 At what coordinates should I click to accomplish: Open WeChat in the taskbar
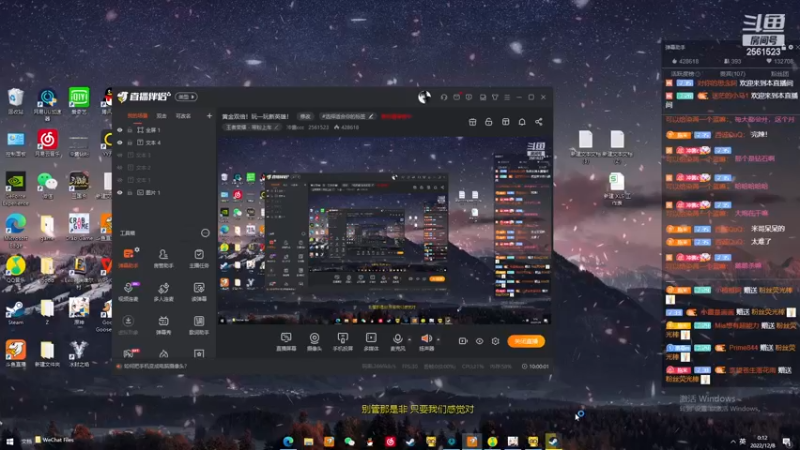pyautogui.click(x=349, y=441)
